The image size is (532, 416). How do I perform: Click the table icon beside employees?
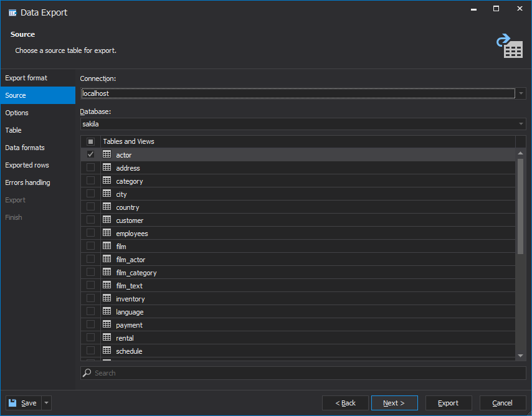click(107, 232)
